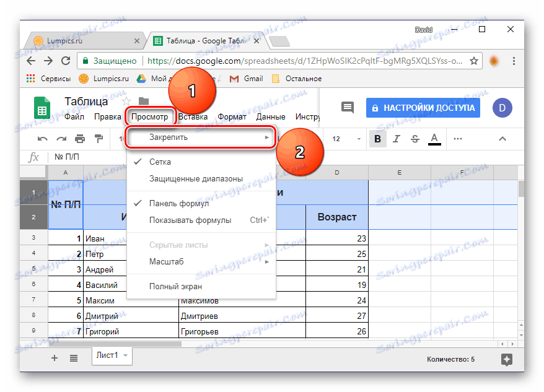Image resolution: width=544 pixels, height=392 pixels.
Task: Open the Просмотр menu
Action: pyautogui.click(x=149, y=117)
